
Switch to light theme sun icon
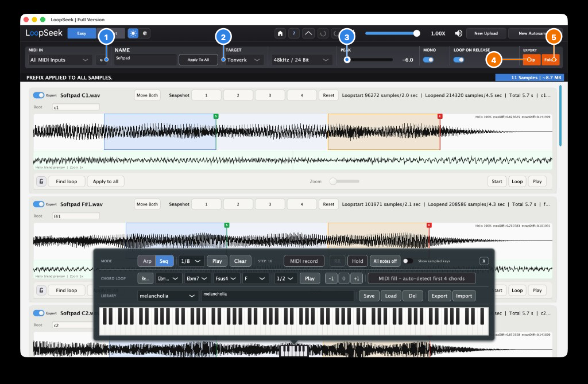point(133,33)
